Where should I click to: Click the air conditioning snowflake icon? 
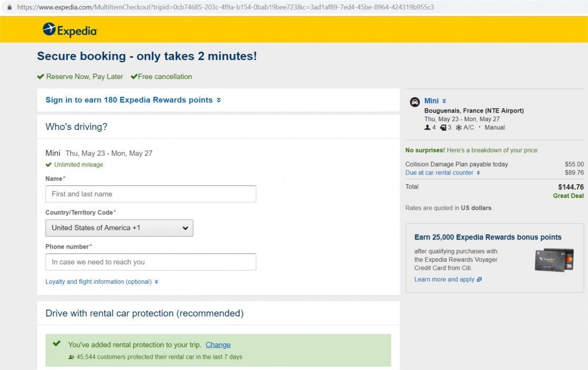tap(459, 127)
